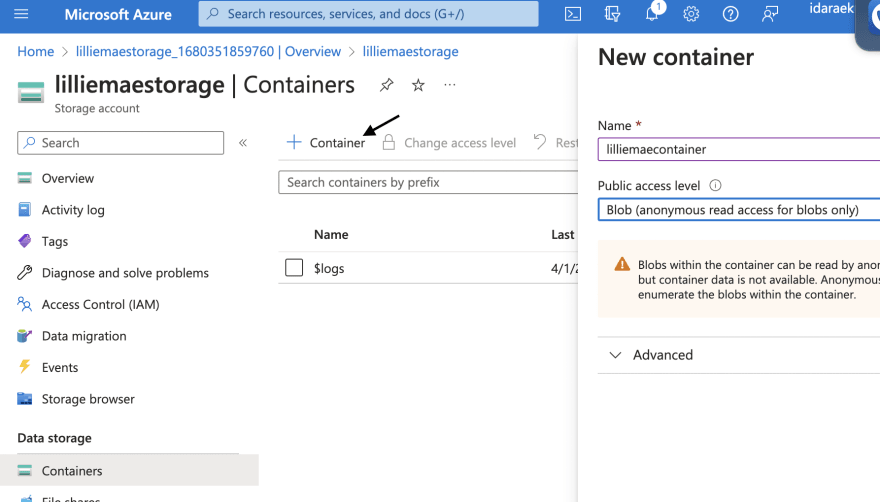Screen dimensions: 880x502
Task: Focus the sidebar Search field
Action: tap(121, 143)
